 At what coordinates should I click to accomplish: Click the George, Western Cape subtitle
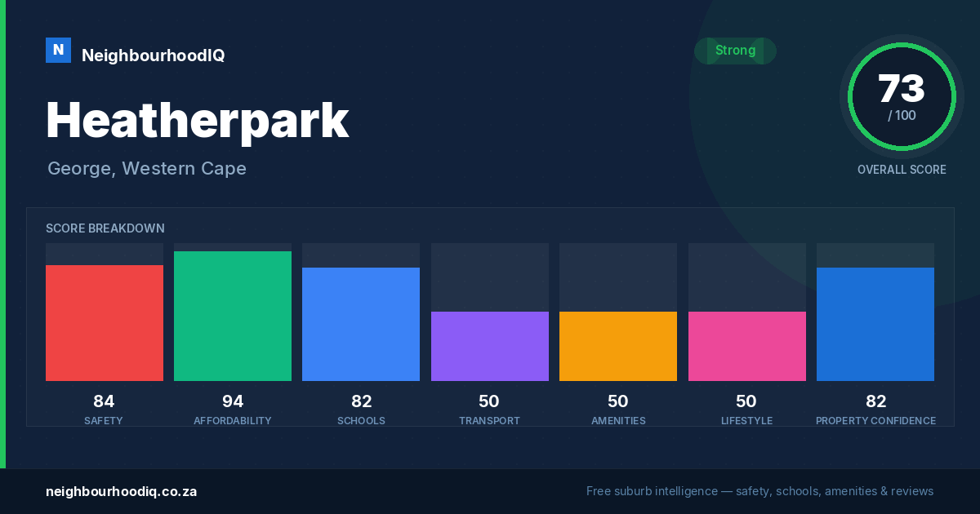tap(147, 168)
